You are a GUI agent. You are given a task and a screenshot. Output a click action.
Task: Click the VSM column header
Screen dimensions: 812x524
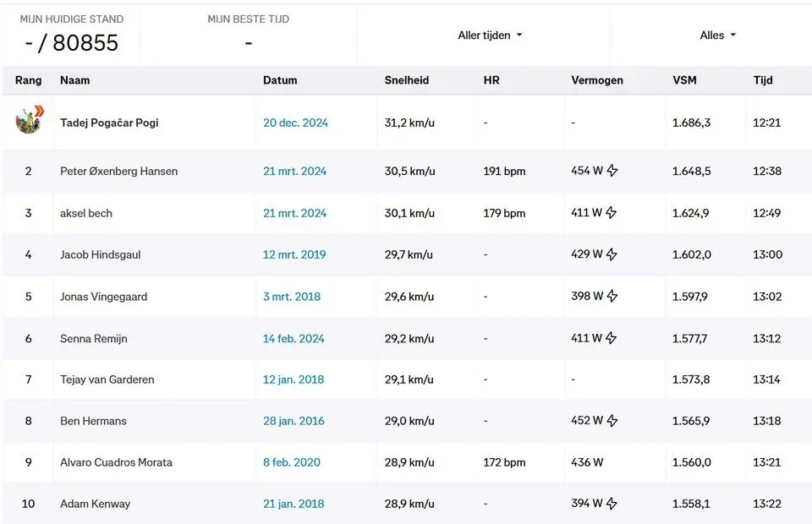[x=684, y=80]
